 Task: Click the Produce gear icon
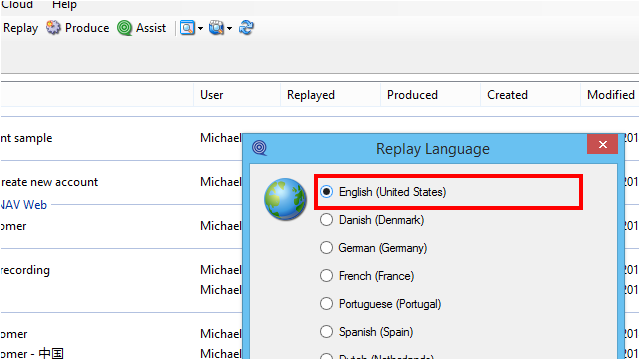[53, 28]
